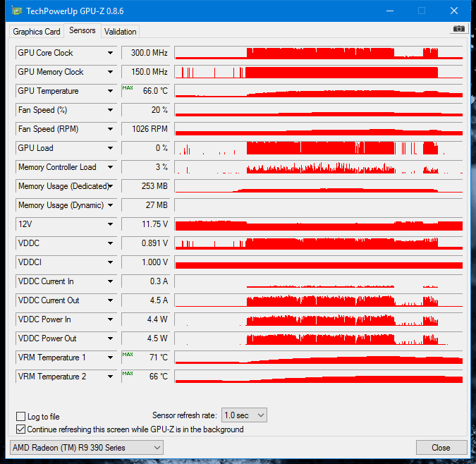Open the VDDC Power Out dropdown

tap(110, 338)
